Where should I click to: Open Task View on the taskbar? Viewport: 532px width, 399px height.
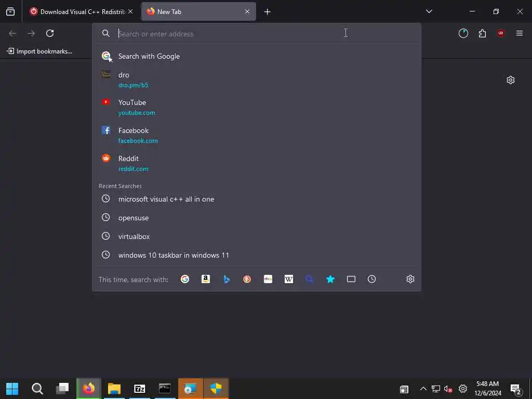tap(62, 389)
